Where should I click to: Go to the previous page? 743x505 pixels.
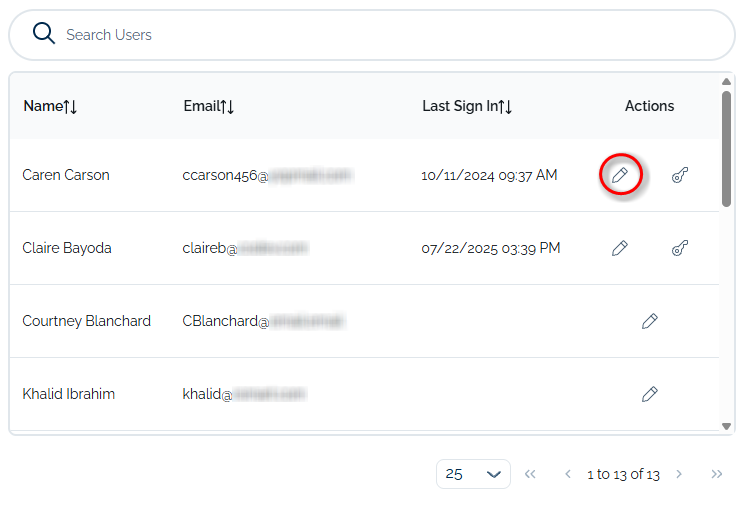tap(567, 474)
